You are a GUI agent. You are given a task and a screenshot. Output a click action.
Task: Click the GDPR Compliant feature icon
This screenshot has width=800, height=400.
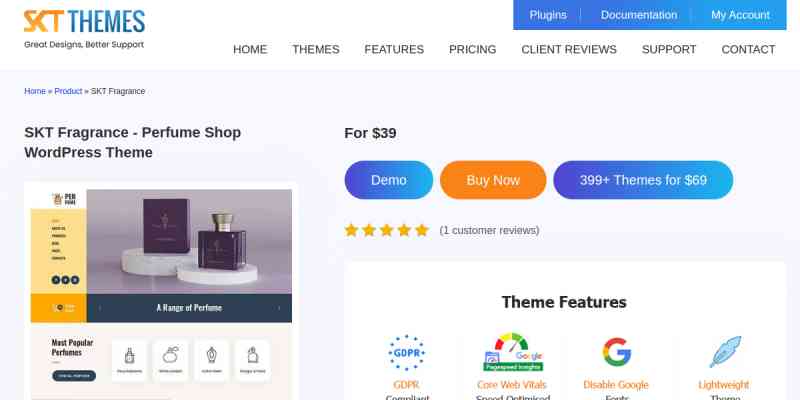coord(407,353)
